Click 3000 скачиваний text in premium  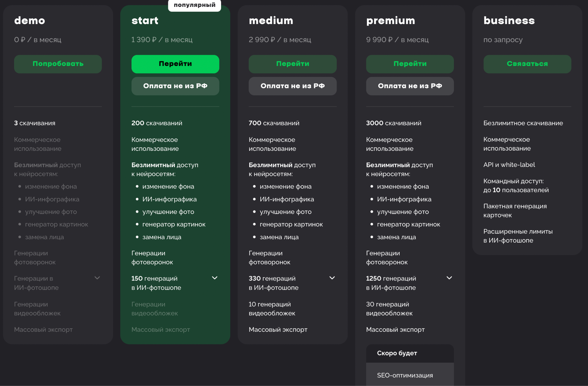tap(393, 123)
